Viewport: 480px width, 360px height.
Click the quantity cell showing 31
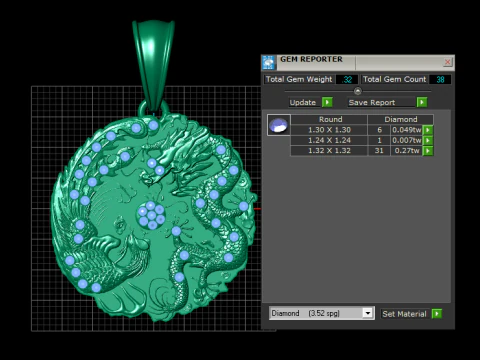(379, 151)
